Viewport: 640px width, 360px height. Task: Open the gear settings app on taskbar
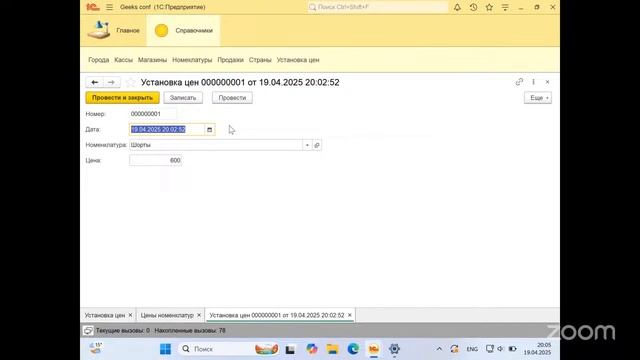394,349
